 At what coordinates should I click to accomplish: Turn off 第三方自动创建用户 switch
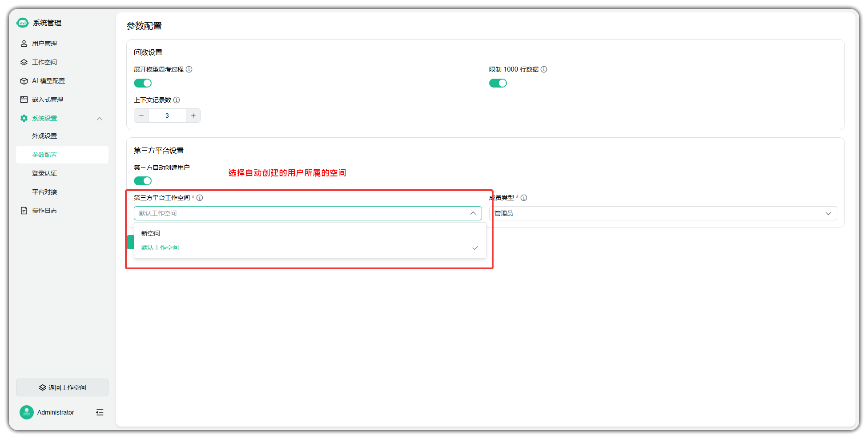click(143, 181)
